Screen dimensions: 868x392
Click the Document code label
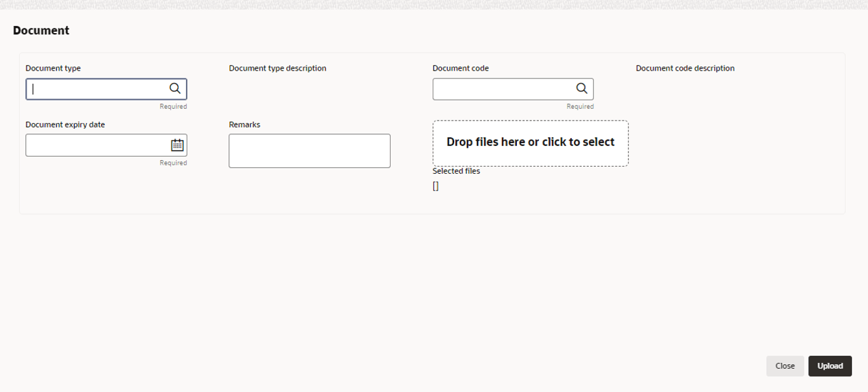(461, 68)
